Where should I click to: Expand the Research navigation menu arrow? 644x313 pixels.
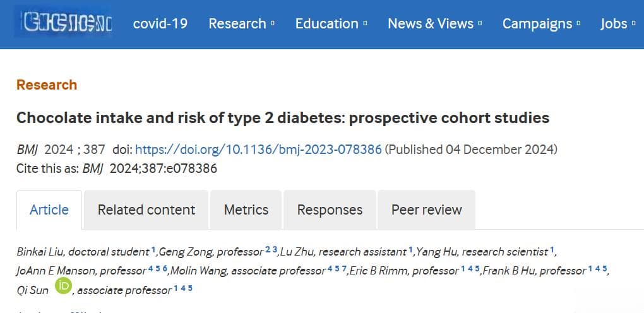(273, 24)
